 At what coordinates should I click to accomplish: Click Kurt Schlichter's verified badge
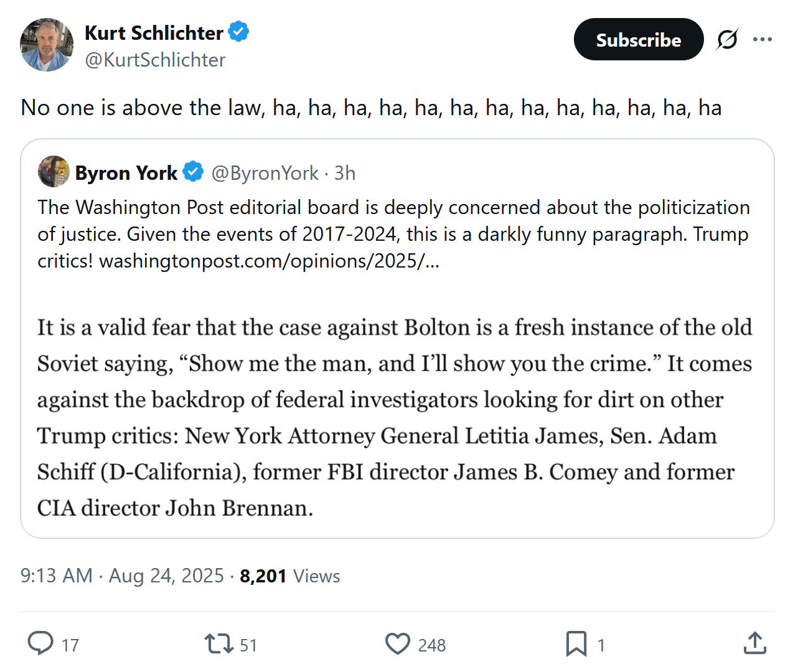[x=238, y=32]
